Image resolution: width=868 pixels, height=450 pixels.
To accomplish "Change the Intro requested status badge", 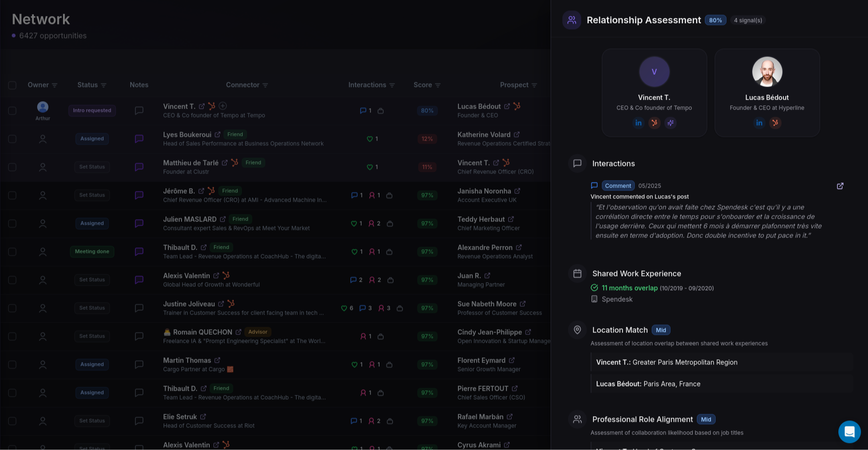I will click(x=92, y=111).
